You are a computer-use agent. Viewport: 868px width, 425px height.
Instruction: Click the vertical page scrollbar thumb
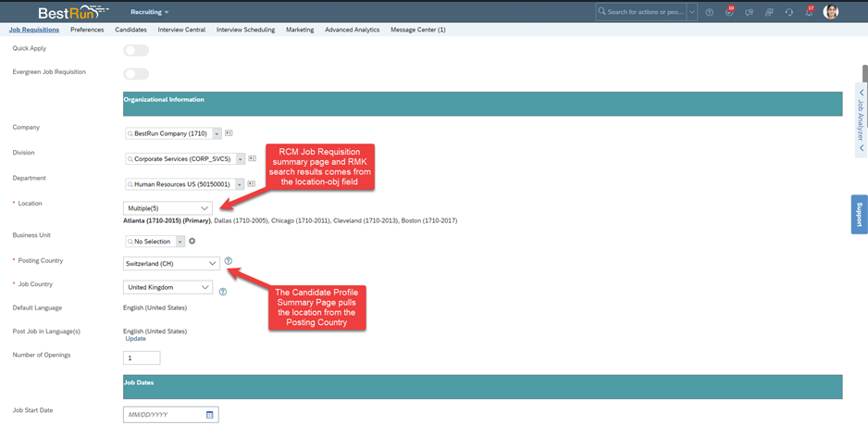pyautogui.click(x=864, y=76)
